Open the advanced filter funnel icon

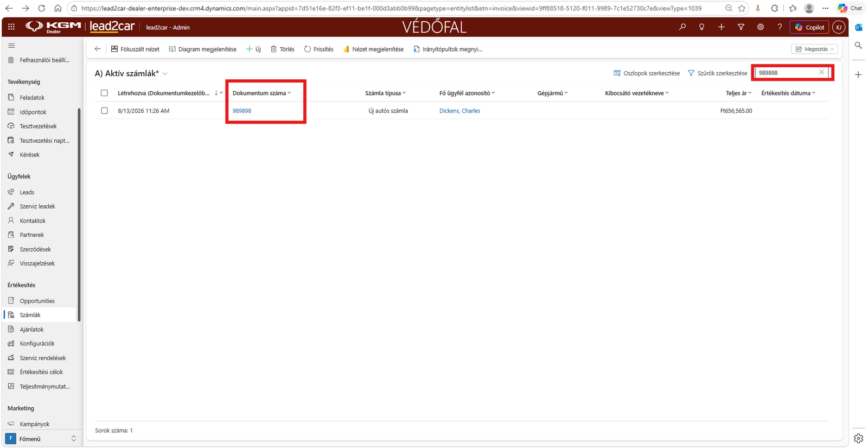[741, 27]
